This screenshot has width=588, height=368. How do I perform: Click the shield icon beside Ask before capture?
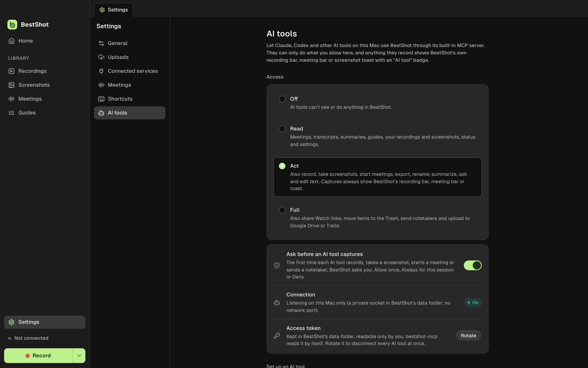[x=277, y=265]
